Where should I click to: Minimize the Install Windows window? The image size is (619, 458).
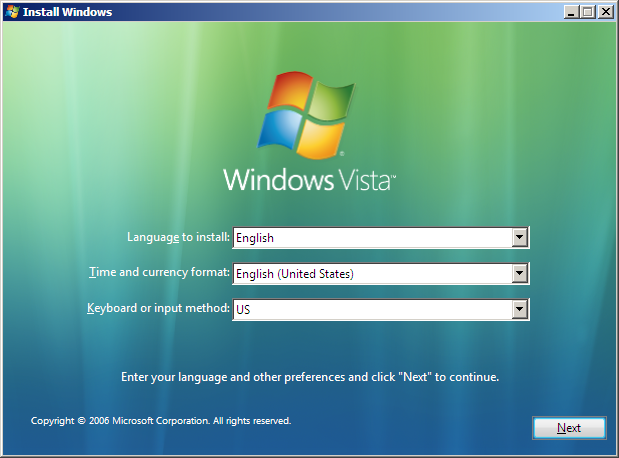click(571, 12)
